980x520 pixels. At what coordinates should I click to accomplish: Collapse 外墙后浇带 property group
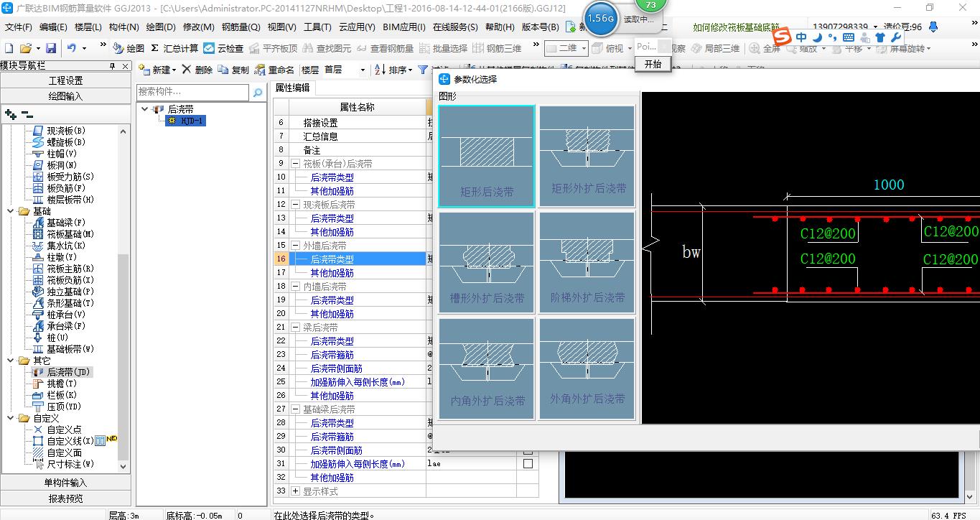pyautogui.click(x=295, y=246)
